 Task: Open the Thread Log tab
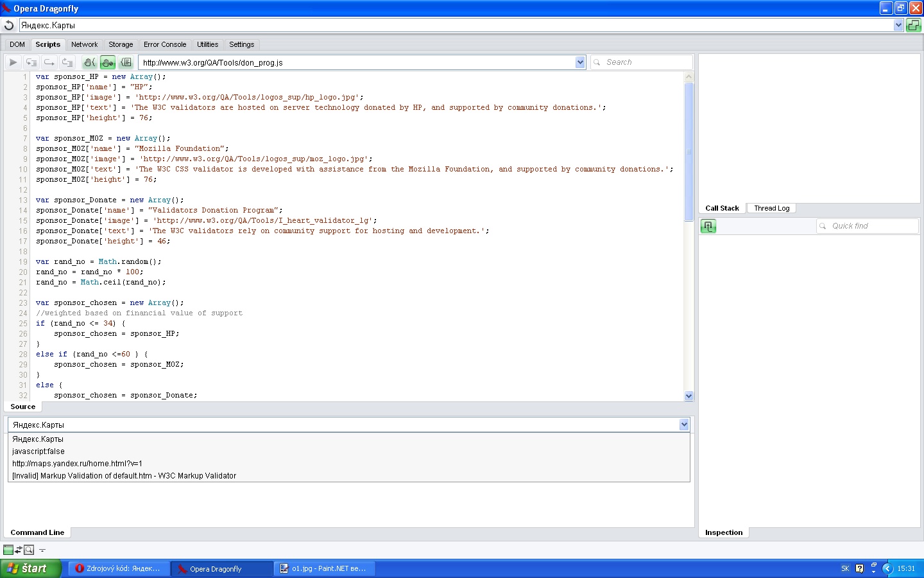(x=771, y=208)
